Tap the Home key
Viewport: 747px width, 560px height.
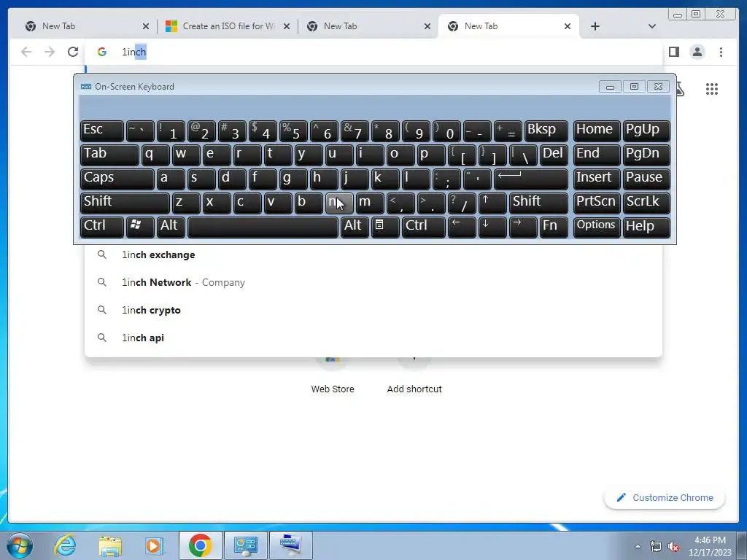(597, 131)
